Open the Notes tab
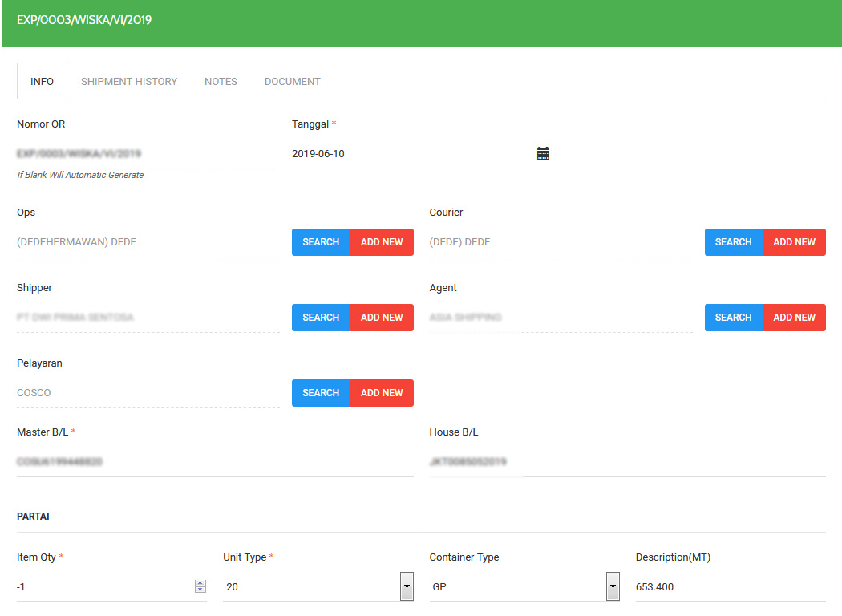This screenshot has width=842, height=616. click(221, 82)
